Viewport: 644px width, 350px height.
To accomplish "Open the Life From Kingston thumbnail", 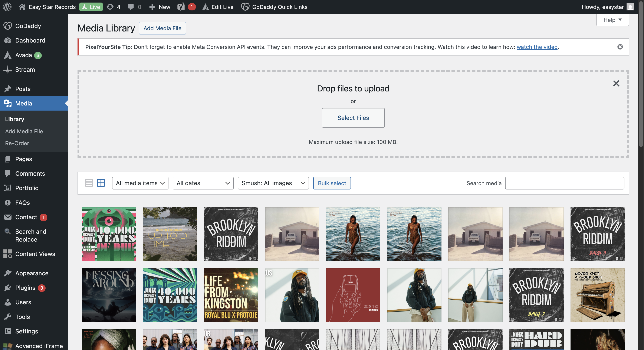I will (231, 295).
